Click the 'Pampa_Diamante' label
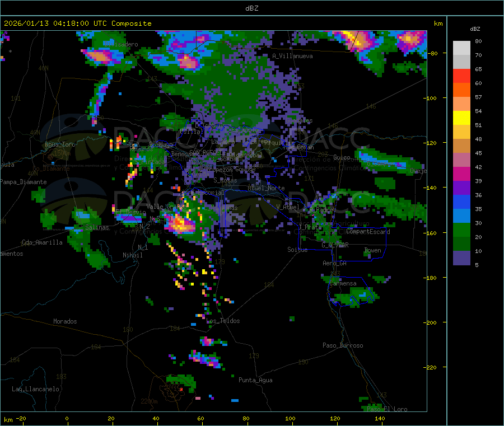The image size is (504, 426). (x=24, y=182)
